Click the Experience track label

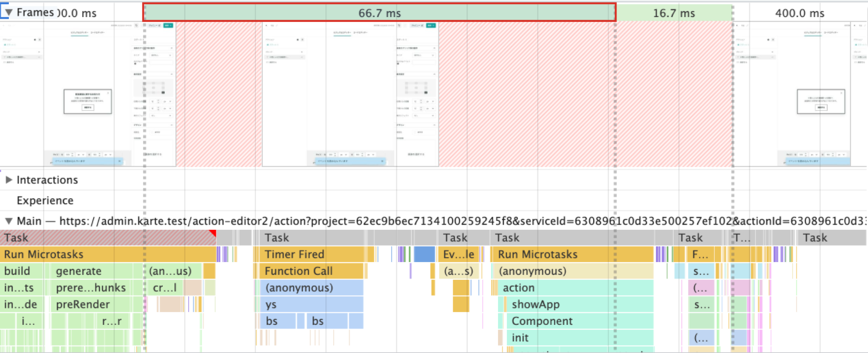pyautogui.click(x=44, y=200)
